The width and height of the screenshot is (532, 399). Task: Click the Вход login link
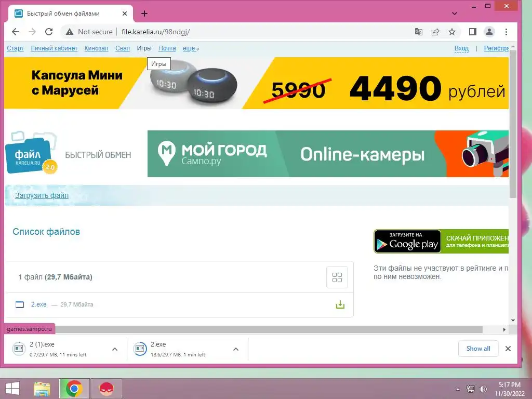point(461,48)
